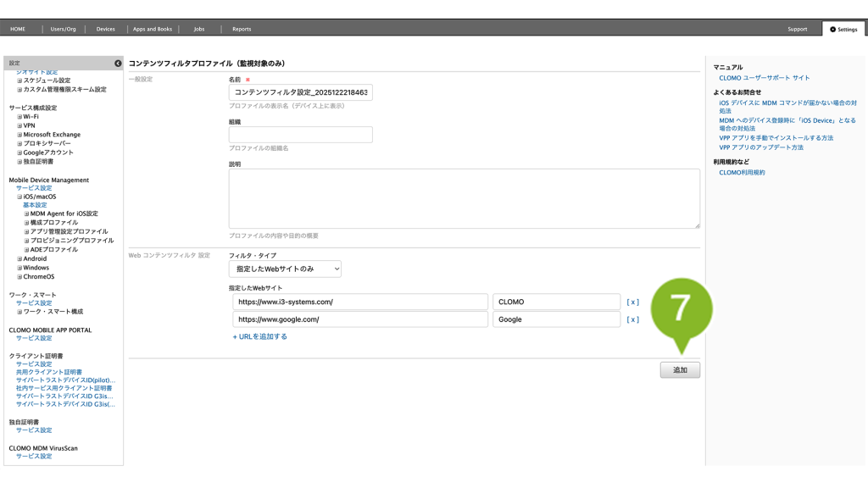Click the + URLを追加する link

259,336
